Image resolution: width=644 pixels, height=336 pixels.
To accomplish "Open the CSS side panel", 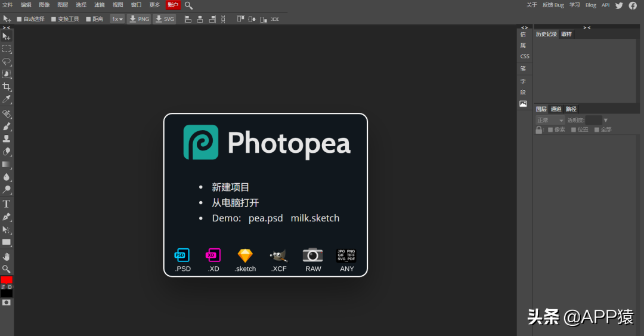I will click(x=525, y=57).
